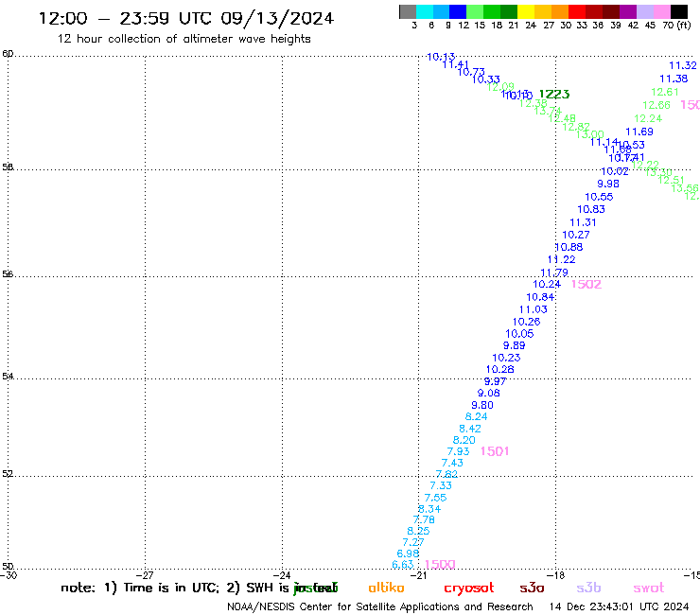Click the 10.23 wave height value
The image size is (700, 615).
pos(506,358)
